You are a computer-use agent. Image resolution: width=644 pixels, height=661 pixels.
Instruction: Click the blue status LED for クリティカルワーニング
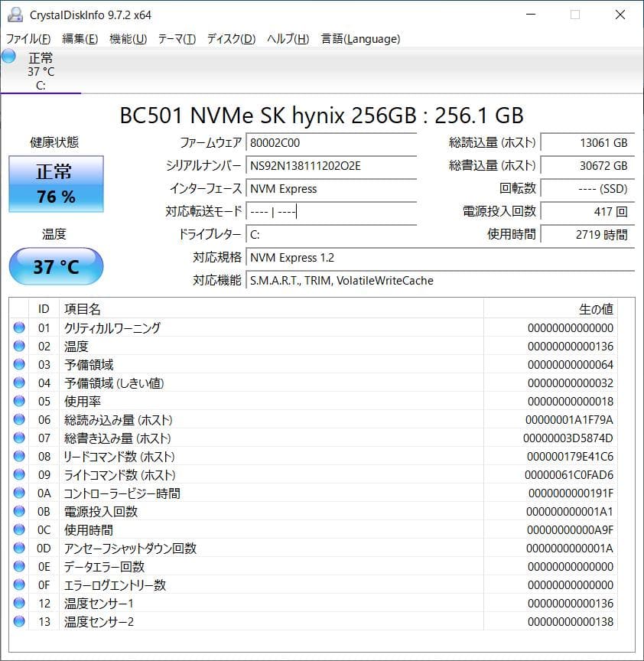click(18, 328)
